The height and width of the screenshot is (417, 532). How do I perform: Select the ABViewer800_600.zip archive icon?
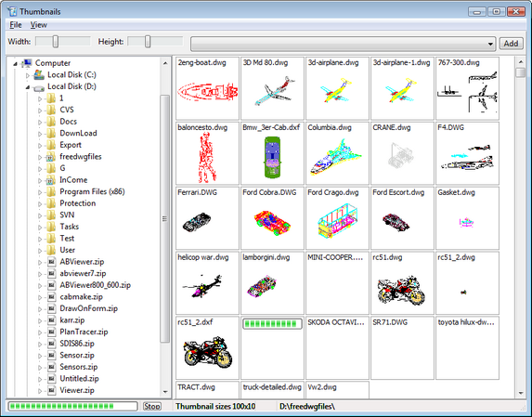click(51, 285)
